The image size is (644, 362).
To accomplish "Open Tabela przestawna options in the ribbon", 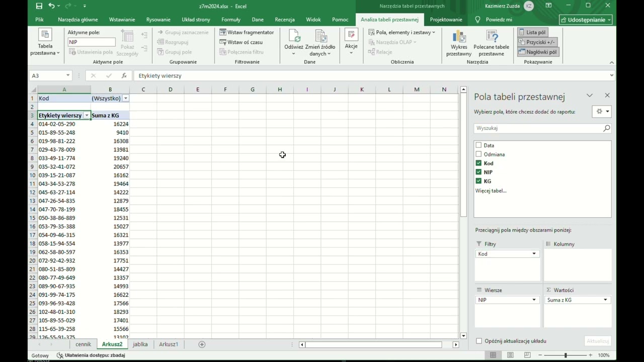I will click(x=45, y=42).
